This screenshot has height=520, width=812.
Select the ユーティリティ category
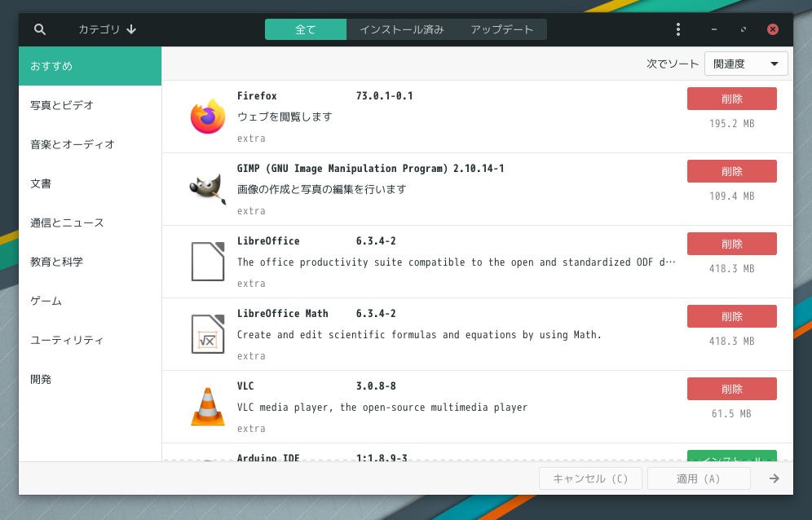pyautogui.click(x=90, y=340)
